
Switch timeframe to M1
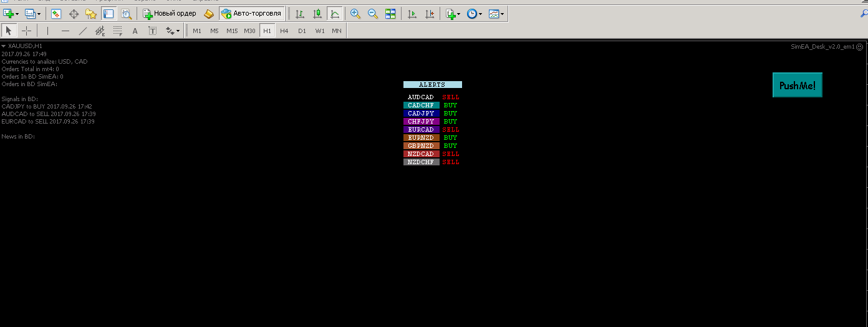point(197,31)
